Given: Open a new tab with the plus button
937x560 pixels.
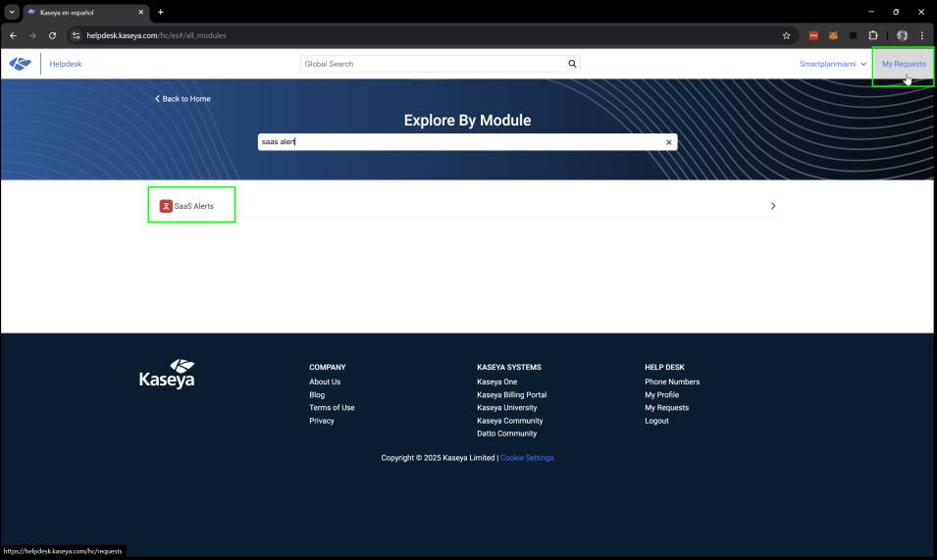Looking at the screenshot, I should (160, 12).
